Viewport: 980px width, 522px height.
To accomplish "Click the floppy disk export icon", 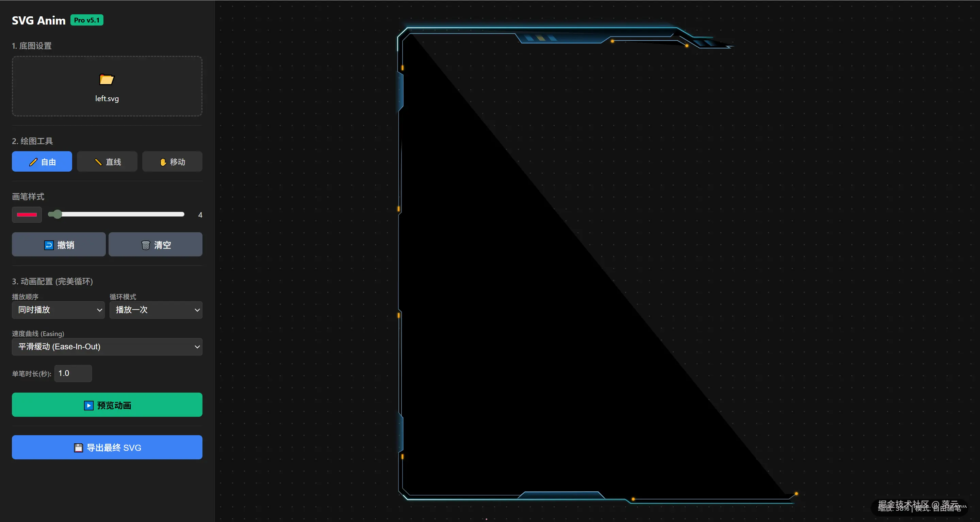I will coord(78,448).
